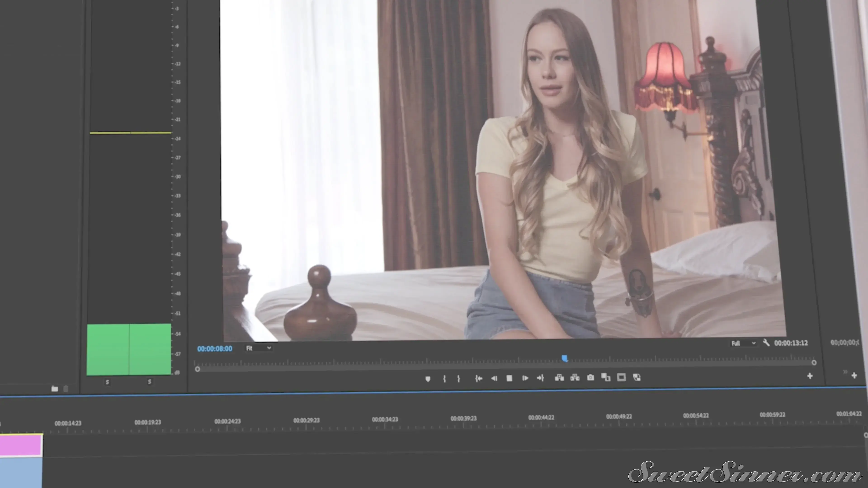Open the Fit zoom level dropdown
The height and width of the screenshot is (488, 868).
258,348
